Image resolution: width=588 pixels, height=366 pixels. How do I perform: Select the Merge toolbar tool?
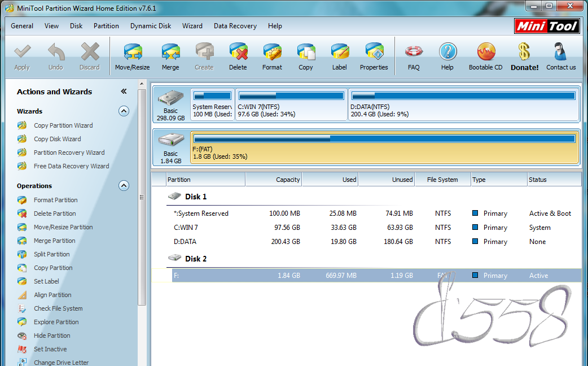tap(170, 56)
